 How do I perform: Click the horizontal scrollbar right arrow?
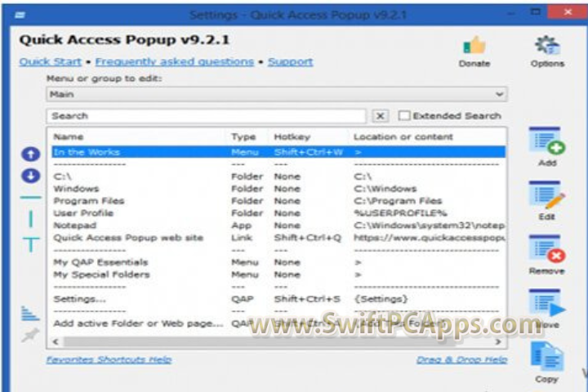(x=498, y=341)
